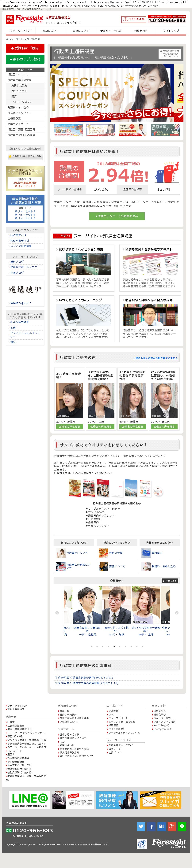
Task: Click the green 無料サンプル教材 button
Action: [25, 59]
